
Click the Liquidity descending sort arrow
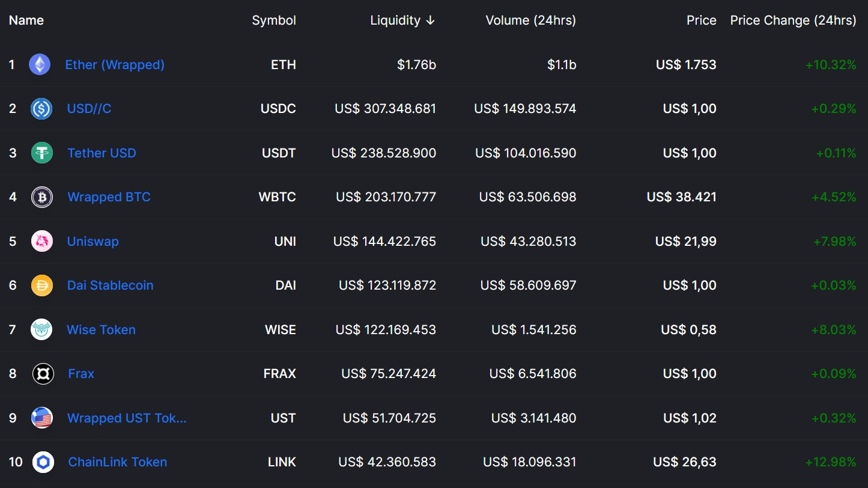tap(430, 20)
